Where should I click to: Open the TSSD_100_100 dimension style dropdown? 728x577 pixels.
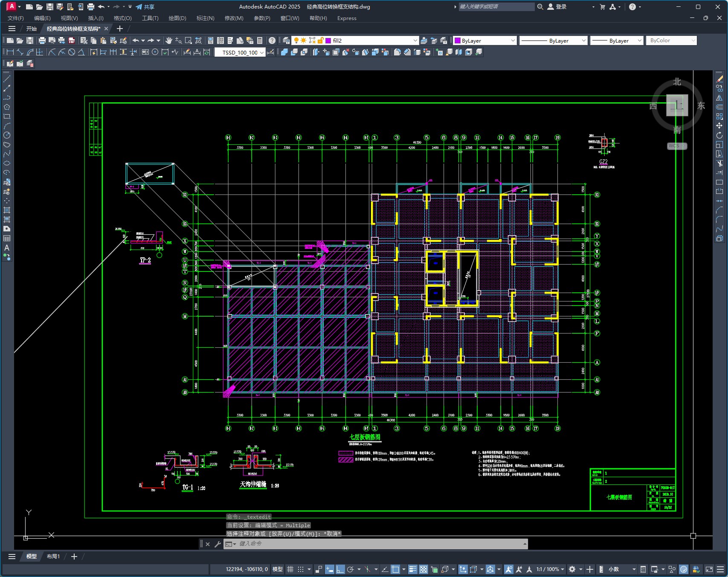click(261, 52)
